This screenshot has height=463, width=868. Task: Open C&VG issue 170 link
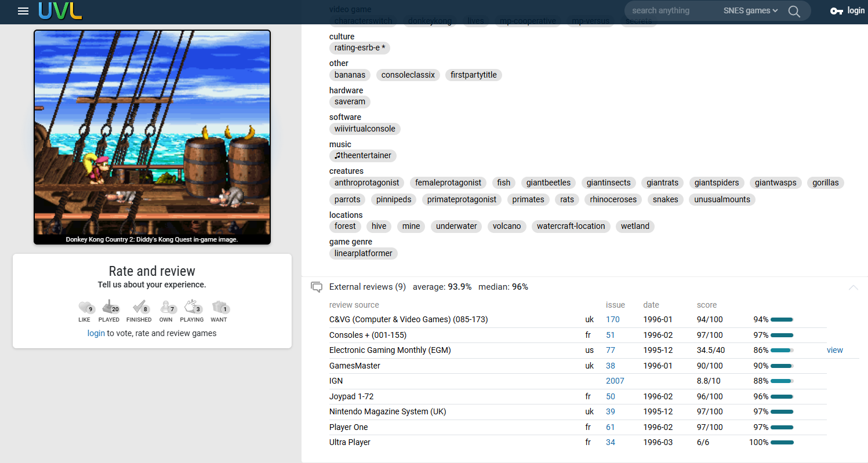click(613, 319)
